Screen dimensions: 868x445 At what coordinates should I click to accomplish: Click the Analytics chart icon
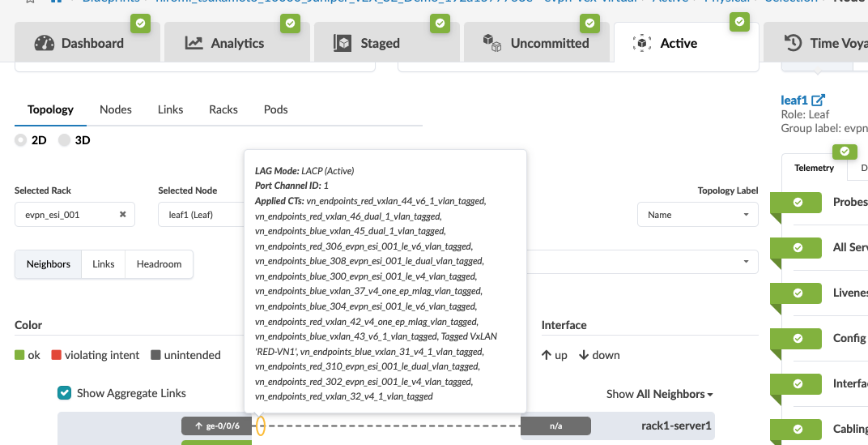tap(194, 43)
